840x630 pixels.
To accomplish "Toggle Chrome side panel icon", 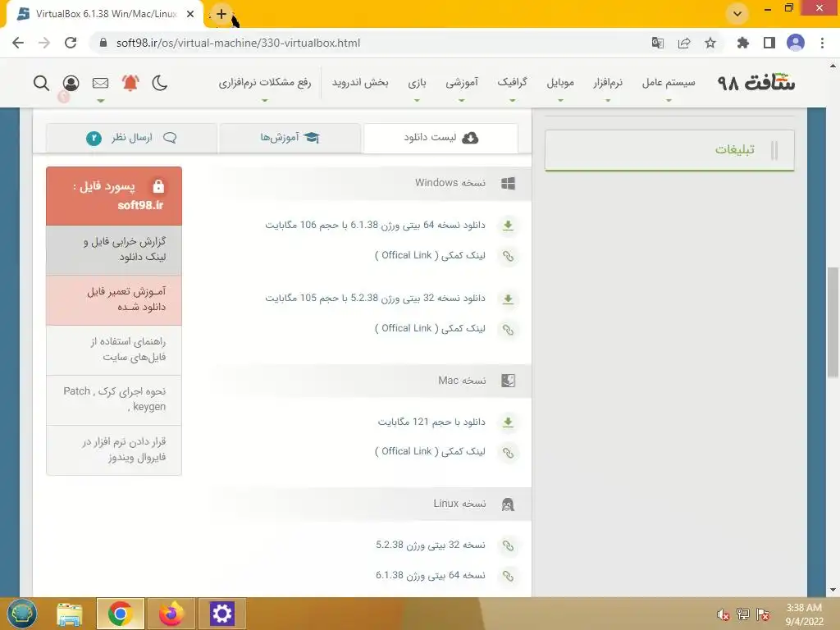I will tap(769, 43).
